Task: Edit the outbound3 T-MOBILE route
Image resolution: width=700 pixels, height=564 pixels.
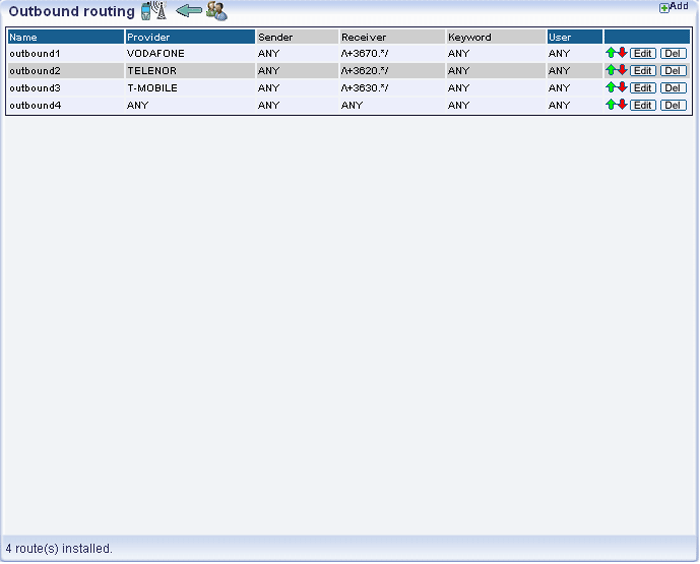Action: click(642, 88)
